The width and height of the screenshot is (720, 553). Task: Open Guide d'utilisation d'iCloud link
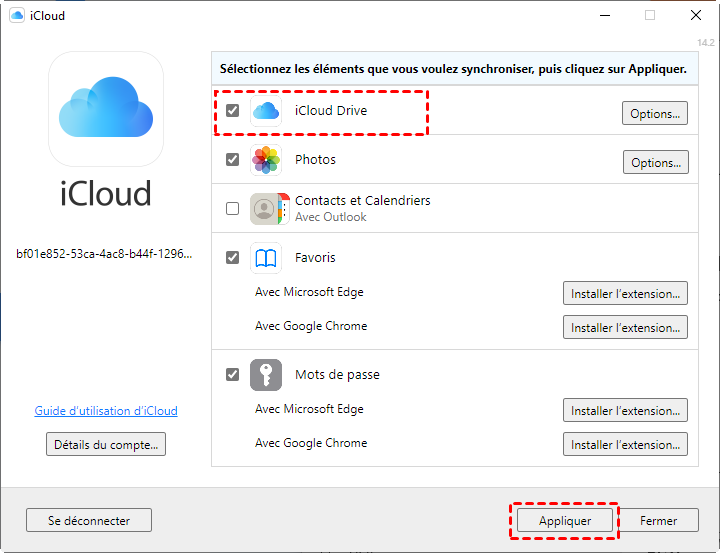[x=106, y=411]
